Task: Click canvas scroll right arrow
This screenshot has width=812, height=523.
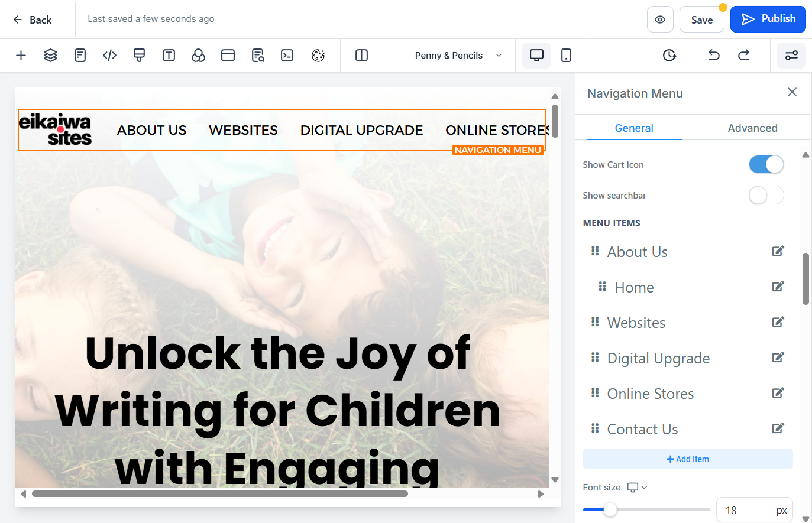Action: click(x=541, y=494)
